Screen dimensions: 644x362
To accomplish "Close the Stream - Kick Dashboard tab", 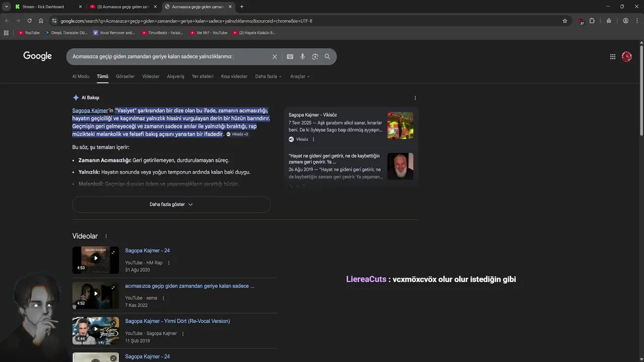I will click(80, 7).
